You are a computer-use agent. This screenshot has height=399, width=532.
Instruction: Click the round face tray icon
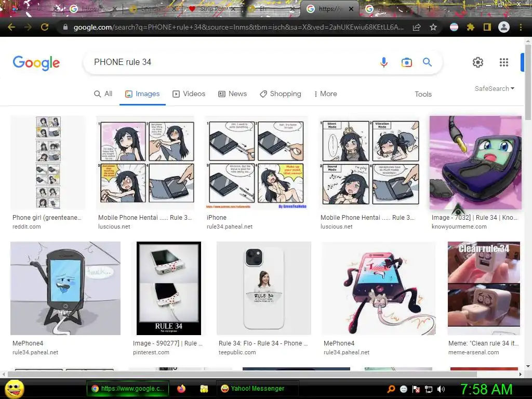pyautogui.click(x=403, y=389)
